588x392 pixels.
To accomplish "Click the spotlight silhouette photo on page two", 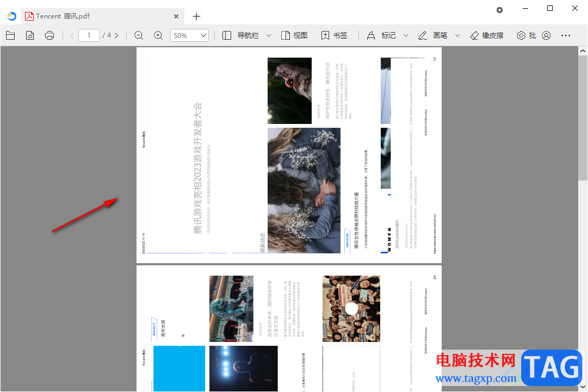I will click(x=244, y=369).
